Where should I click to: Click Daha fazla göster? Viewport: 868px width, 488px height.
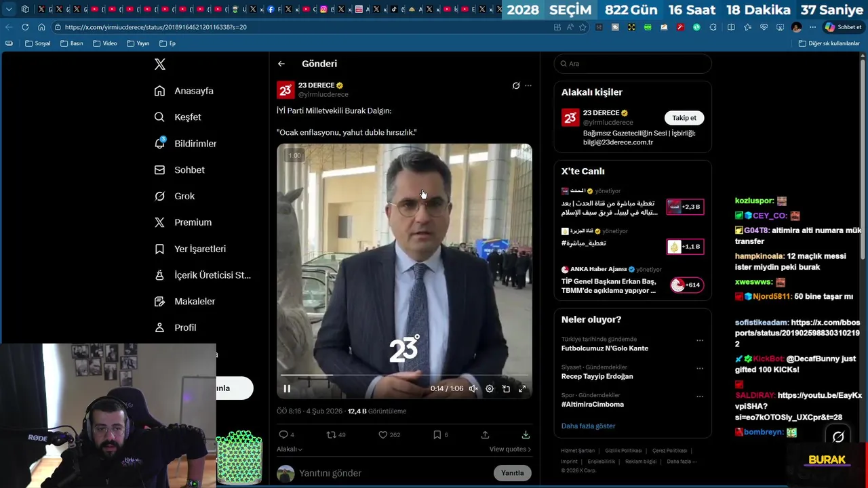click(588, 426)
